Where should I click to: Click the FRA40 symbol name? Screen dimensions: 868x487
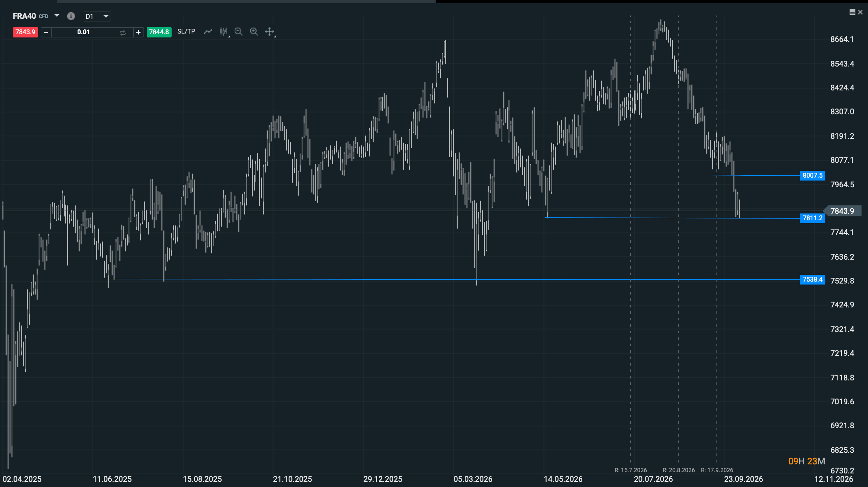pyautogui.click(x=24, y=16)
